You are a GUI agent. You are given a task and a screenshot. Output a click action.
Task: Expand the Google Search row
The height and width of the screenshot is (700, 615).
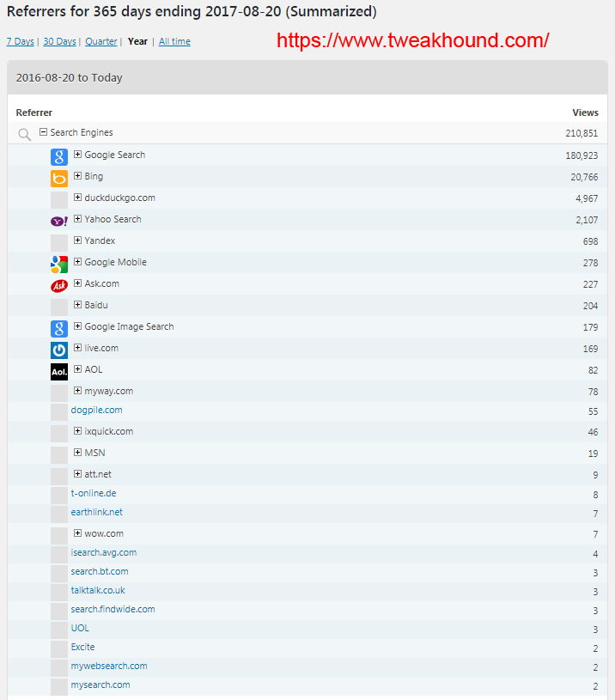(77, 155)
